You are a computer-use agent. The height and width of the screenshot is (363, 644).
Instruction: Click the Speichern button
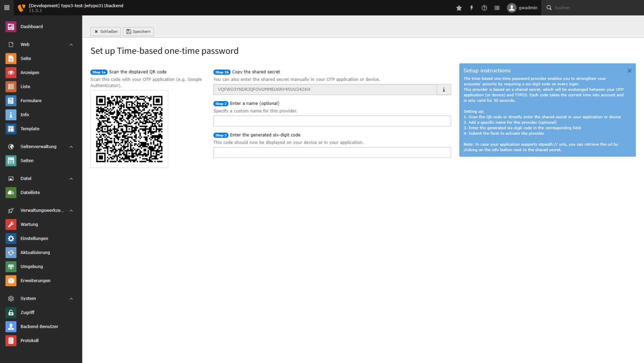point(138,32)
